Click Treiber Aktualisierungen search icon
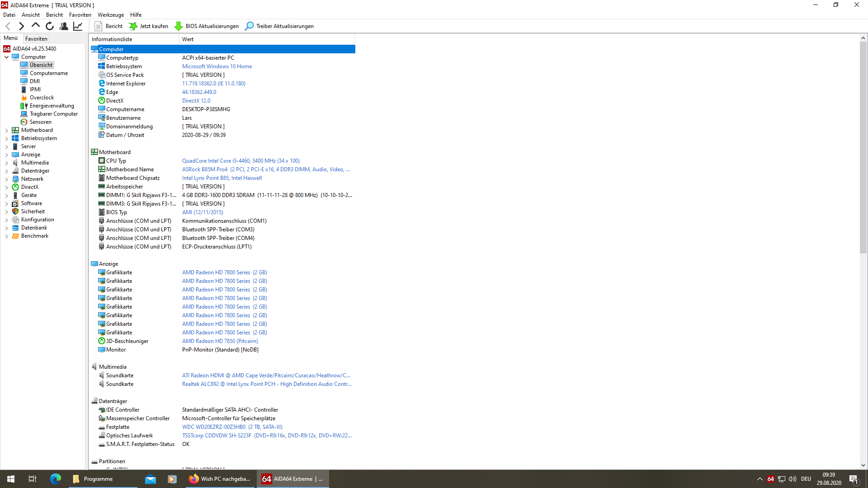Image resolution: width=868 pixels, height=488 pixels. [x=249, y=26]
